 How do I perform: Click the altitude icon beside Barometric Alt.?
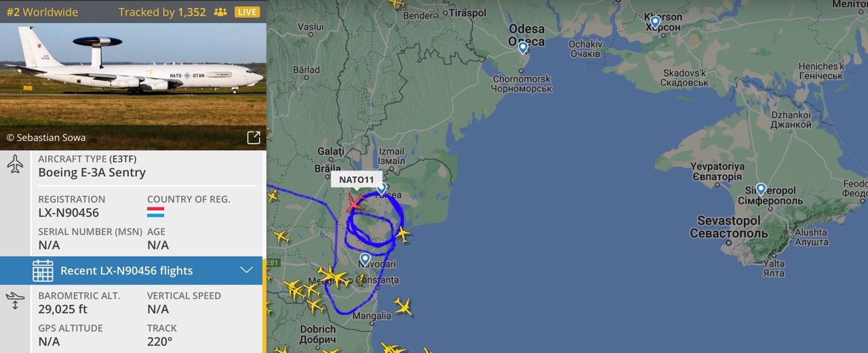click(15, 301)
